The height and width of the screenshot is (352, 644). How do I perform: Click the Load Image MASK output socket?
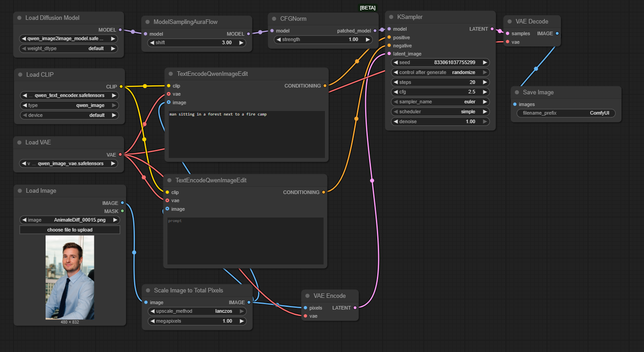(122, 211)
